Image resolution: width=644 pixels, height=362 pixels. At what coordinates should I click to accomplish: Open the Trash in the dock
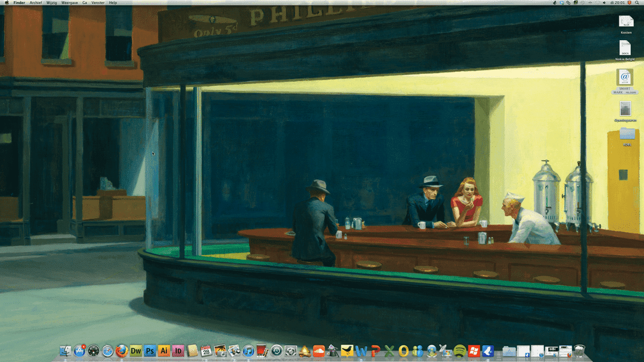[579, 351]
